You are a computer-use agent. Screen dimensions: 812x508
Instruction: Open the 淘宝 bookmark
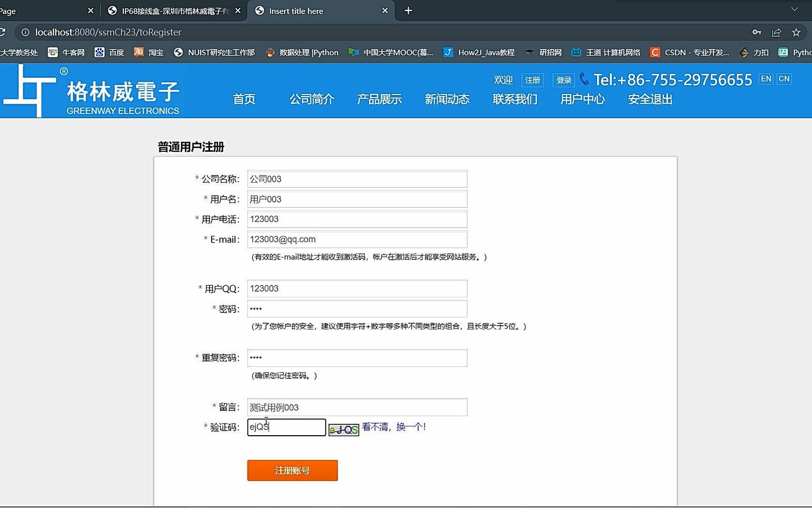(x=149, y=52)
